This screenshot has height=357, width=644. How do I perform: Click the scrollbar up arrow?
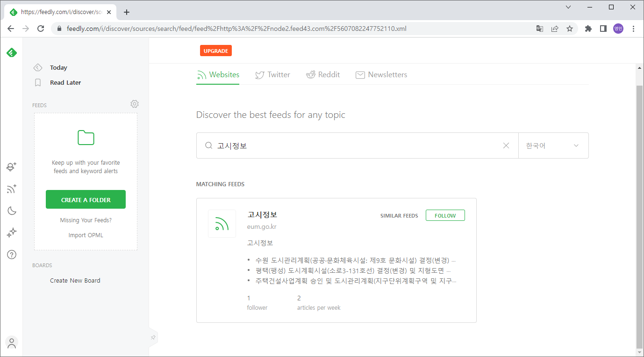(x=640, y=68)
